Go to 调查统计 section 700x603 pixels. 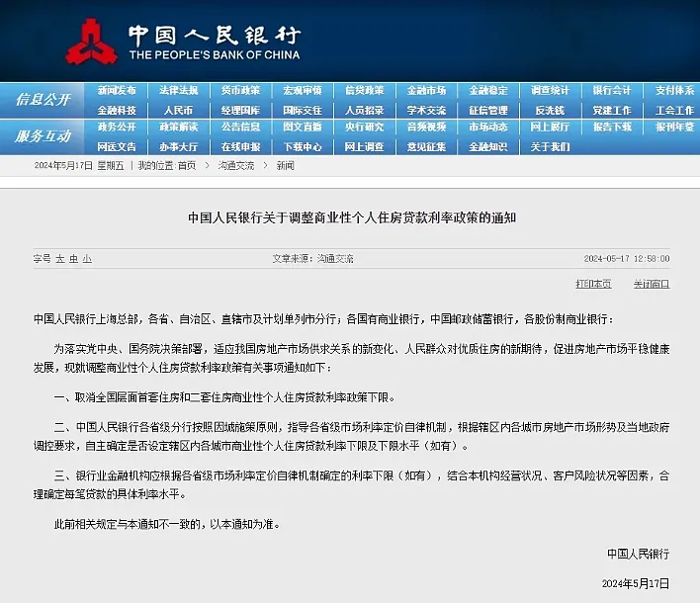(x=550, y=91)
